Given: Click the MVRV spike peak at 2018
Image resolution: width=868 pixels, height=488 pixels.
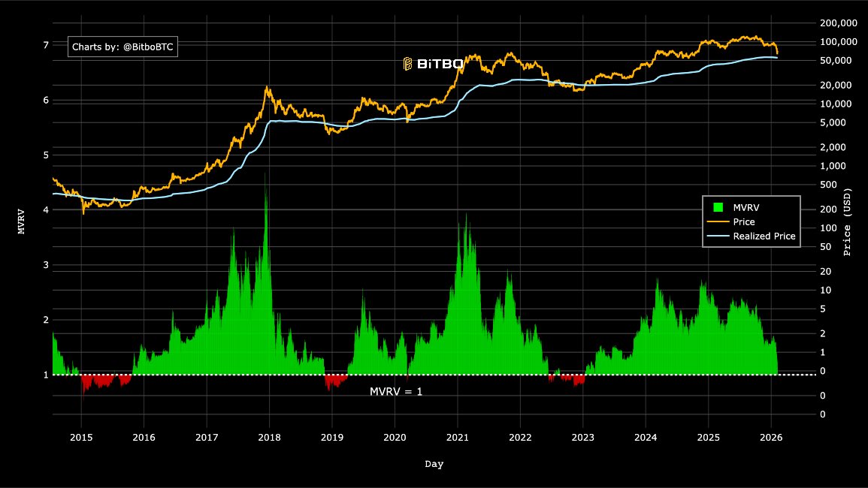Looking at the screenshot, I should [265, 174].
